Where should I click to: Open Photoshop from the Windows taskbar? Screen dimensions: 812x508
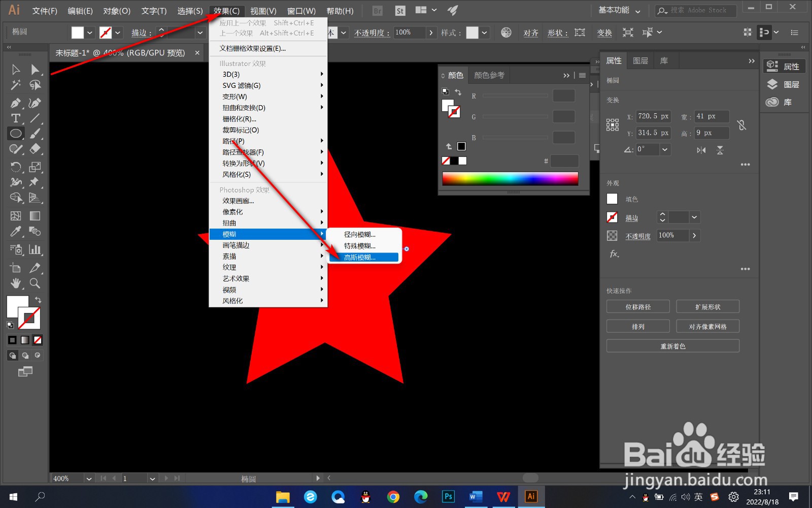click(x=448, y=496)
